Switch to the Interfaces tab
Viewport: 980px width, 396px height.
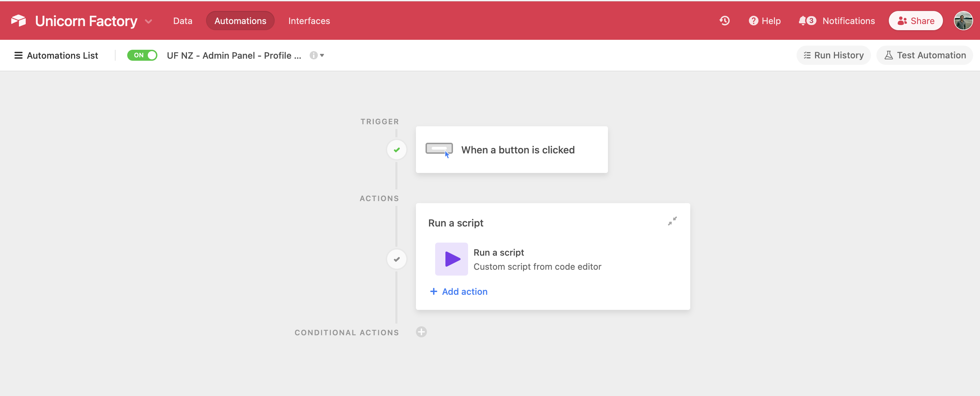(x=309, y=21)
